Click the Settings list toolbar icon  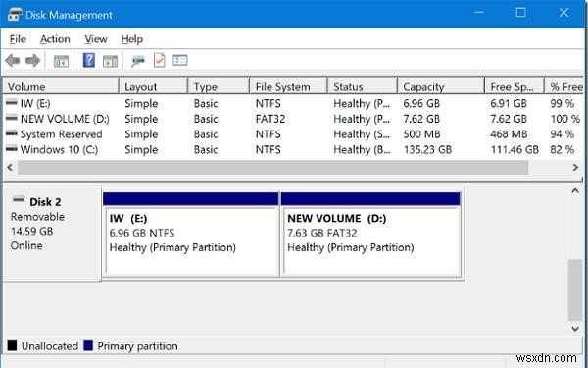pos(180,60)
